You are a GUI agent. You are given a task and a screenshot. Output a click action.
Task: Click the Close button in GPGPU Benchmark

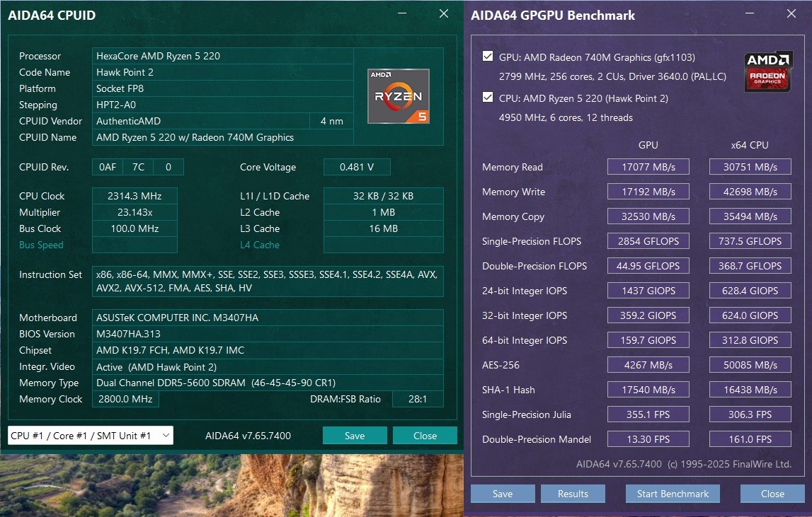click(772, 494)
